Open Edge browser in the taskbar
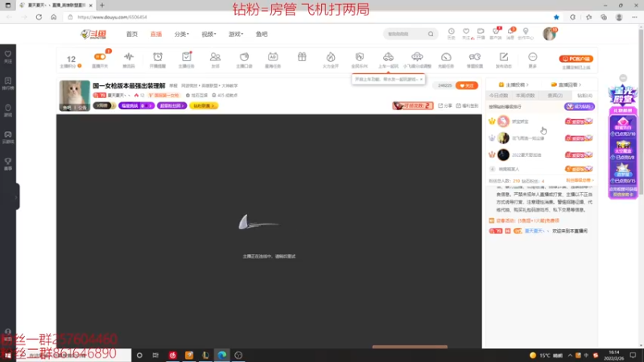The height and width of the screenshot is (362, 644). pyautogui.click(x=222, y=355)
